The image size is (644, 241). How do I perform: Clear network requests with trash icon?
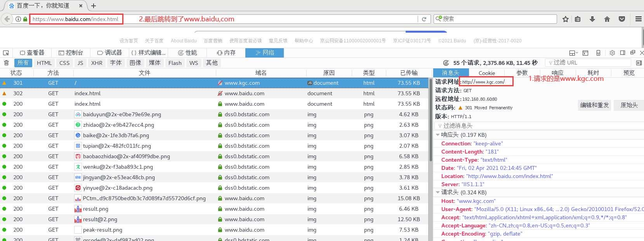point(6,63)
